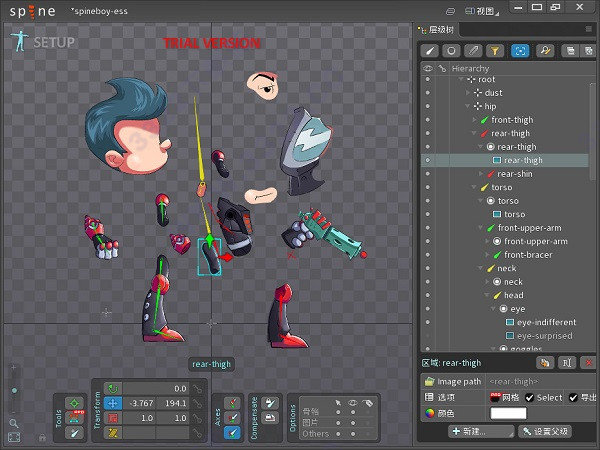This screenshot has height=450, width=600.
Task: Click the rename icon for rear-thigh
Action: pyautogui.click(x=566, y=363)
